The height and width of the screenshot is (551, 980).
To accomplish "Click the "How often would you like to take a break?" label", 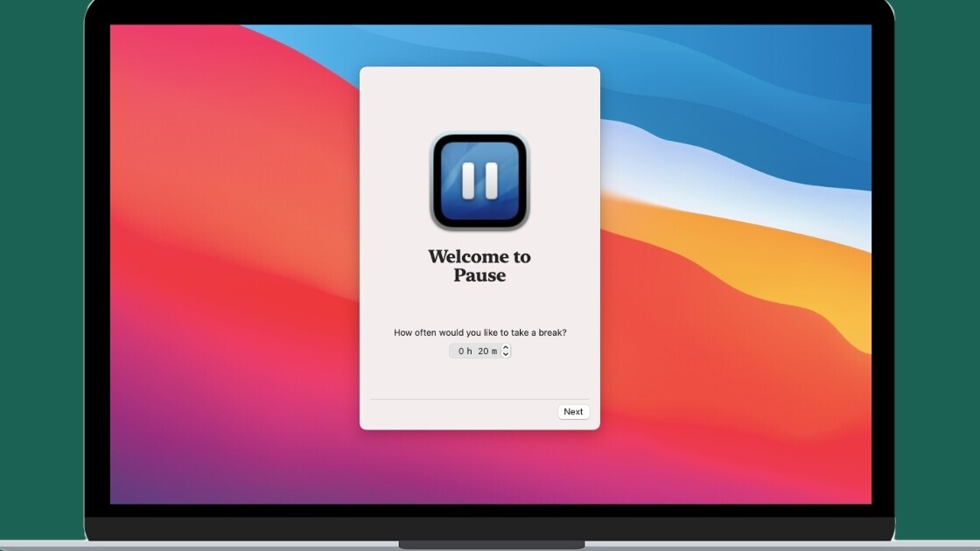I will tap(479, 332).
